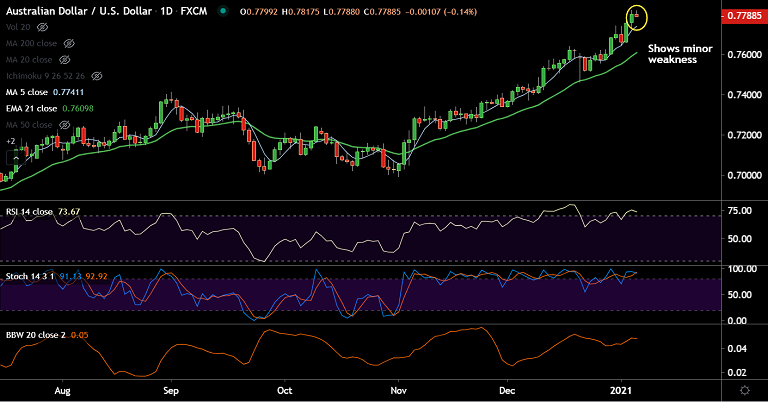The width and height of the screenshot is (768, 402).
Task: Click the 0.70000 price axis label
Action: [x=744, y=175]
